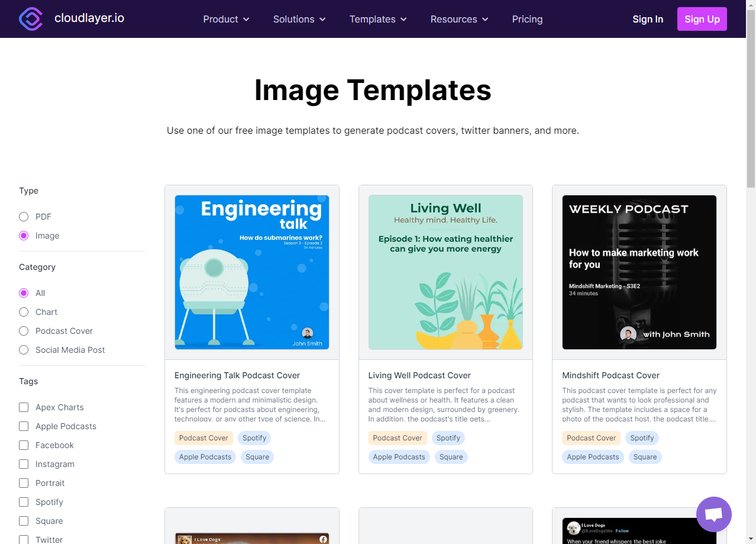Toggle the Instagram tag checkbox
The height and width of the screenshot is (544, 756).
click(x=23, y=464)
